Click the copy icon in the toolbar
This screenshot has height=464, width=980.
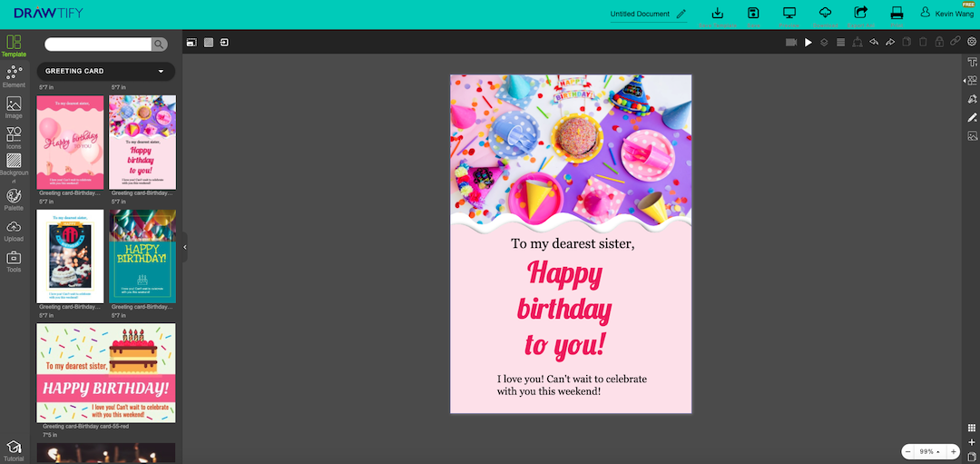[x=906, y=42]
